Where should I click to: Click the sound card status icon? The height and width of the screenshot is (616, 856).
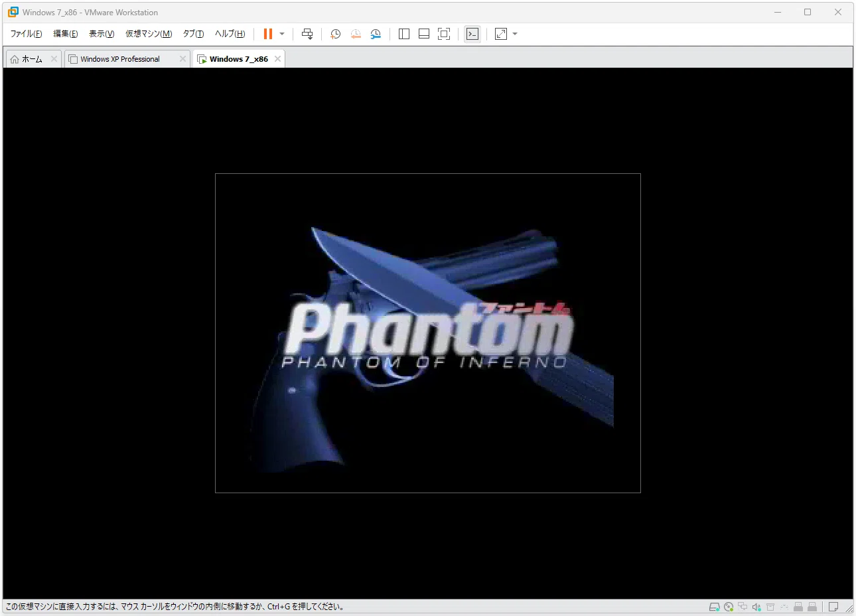click(x=756, y=607)
